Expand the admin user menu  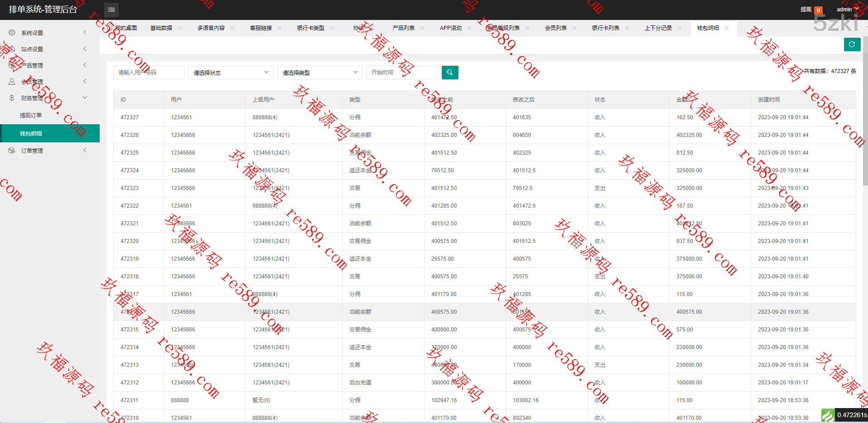pos(847,10)
